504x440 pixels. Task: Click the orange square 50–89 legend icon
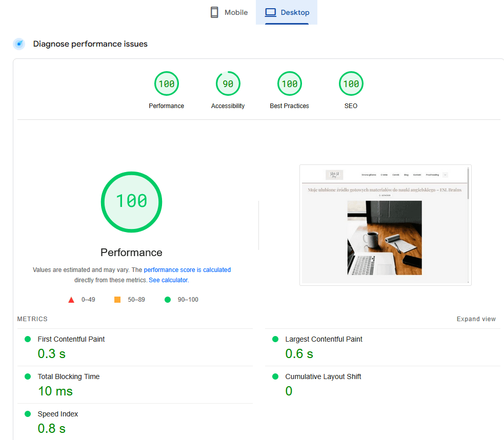coord(117,300)
